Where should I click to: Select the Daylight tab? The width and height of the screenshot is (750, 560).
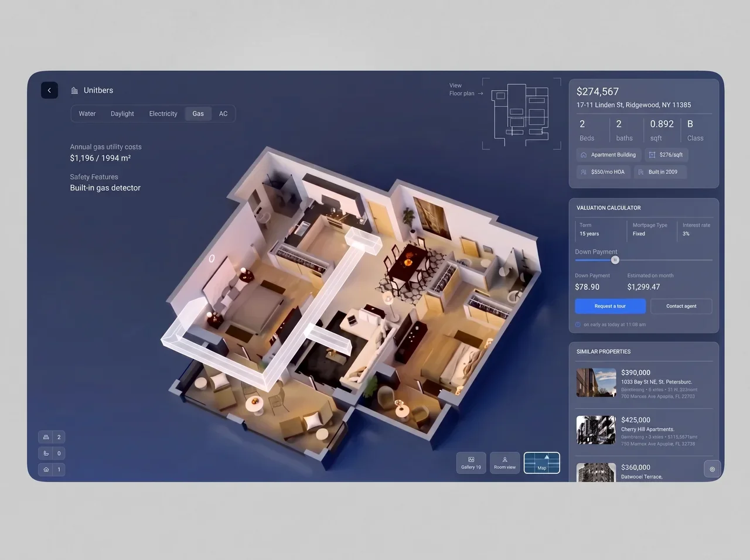[x=122, y=114]
